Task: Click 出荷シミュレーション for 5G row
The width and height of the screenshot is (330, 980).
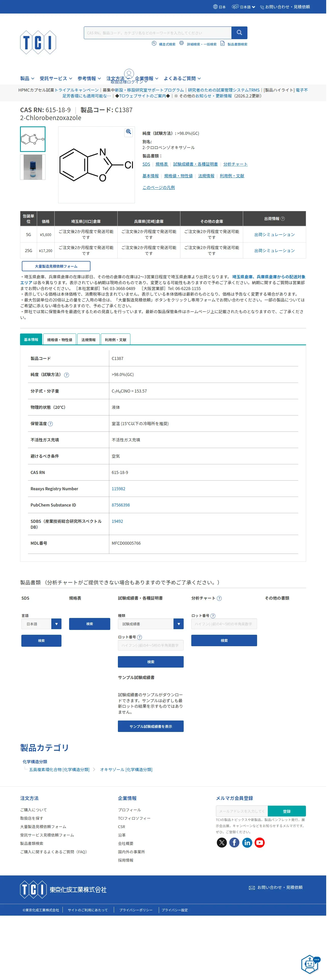Action: click(275, 235)
